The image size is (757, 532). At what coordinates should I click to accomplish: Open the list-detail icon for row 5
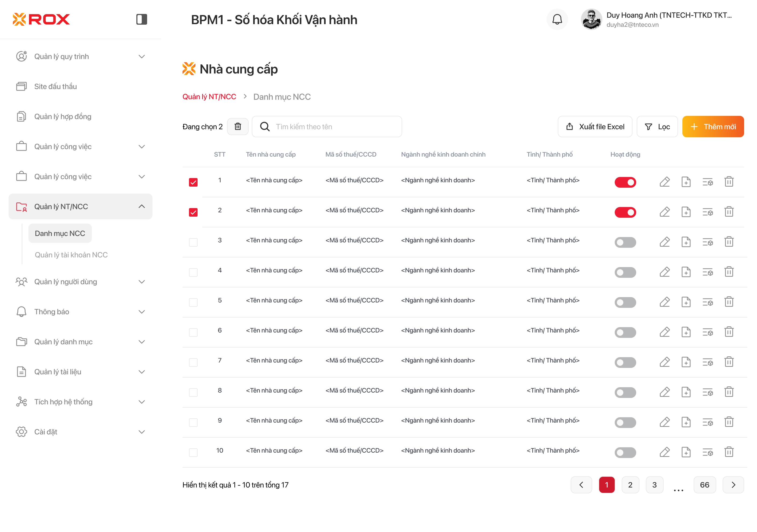click(x=707, y=302)
